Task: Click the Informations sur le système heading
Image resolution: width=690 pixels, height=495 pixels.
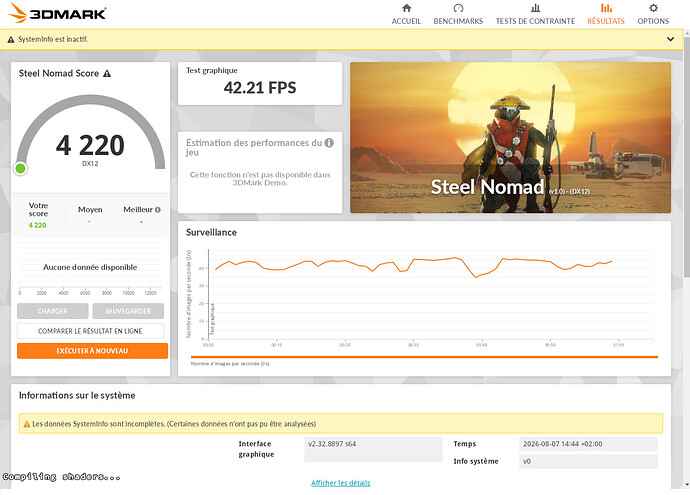Action: (77, 396)
